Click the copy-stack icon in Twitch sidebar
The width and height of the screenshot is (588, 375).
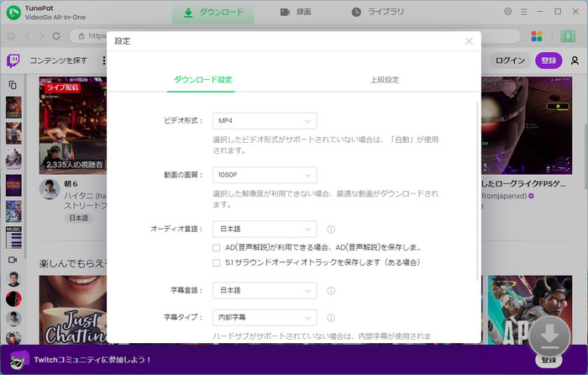[x=13, y=85]
